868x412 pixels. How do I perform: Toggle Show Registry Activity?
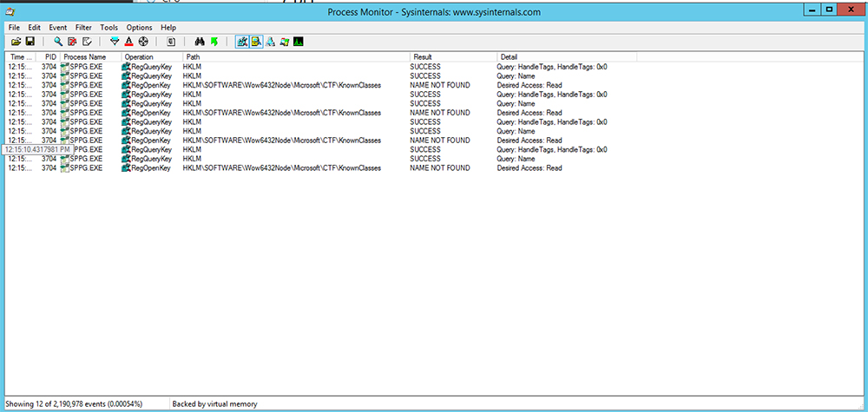coord(242,42)
